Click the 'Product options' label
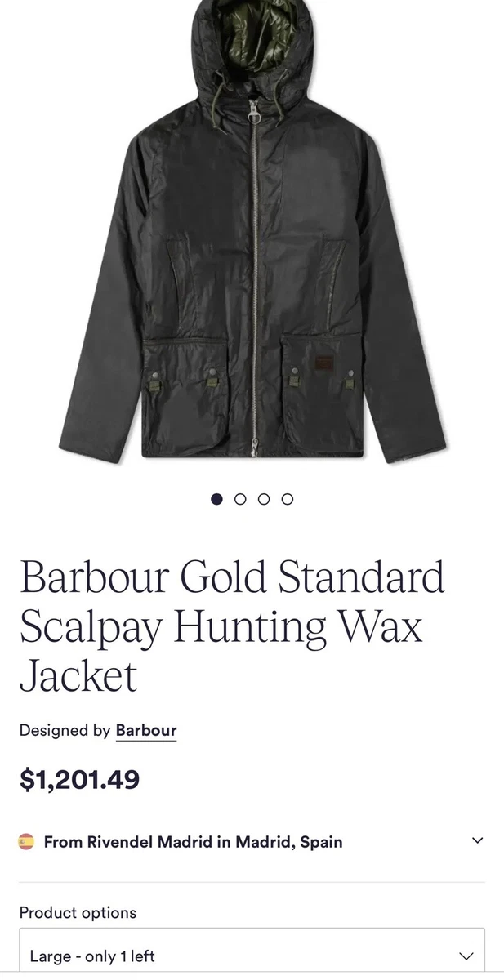504x980 pixels. coord(78,912)
